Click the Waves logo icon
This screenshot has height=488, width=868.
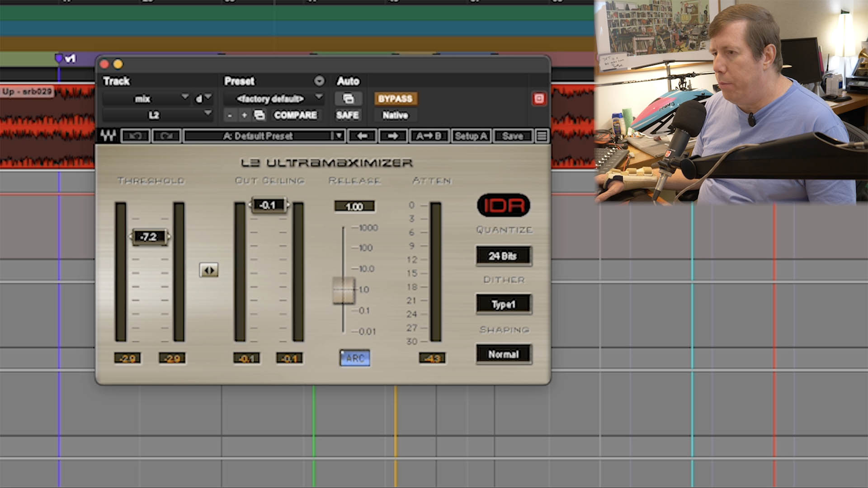[x=108, y=136]
